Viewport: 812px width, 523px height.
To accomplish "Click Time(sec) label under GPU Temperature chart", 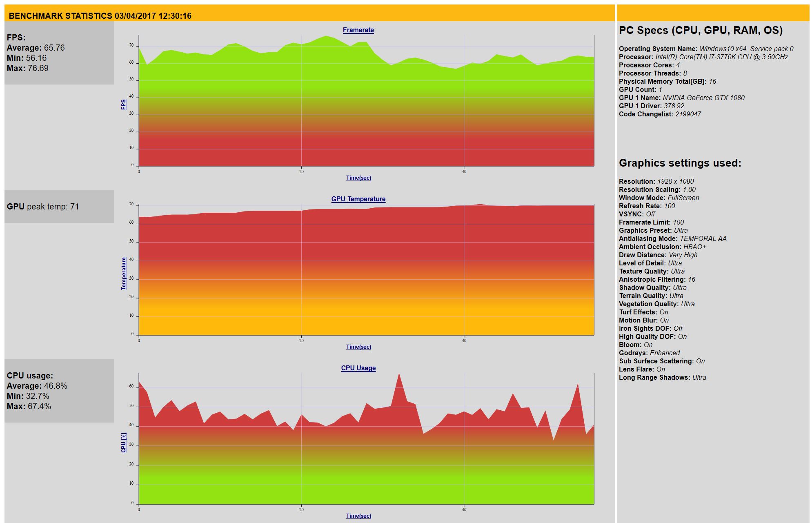I will tap(358, 347).
